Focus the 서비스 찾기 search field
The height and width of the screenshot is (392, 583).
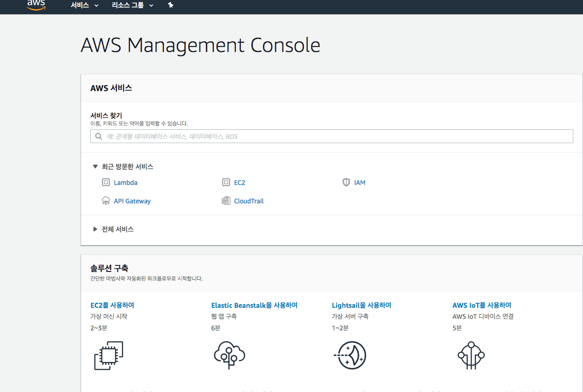tap(332, 136)
